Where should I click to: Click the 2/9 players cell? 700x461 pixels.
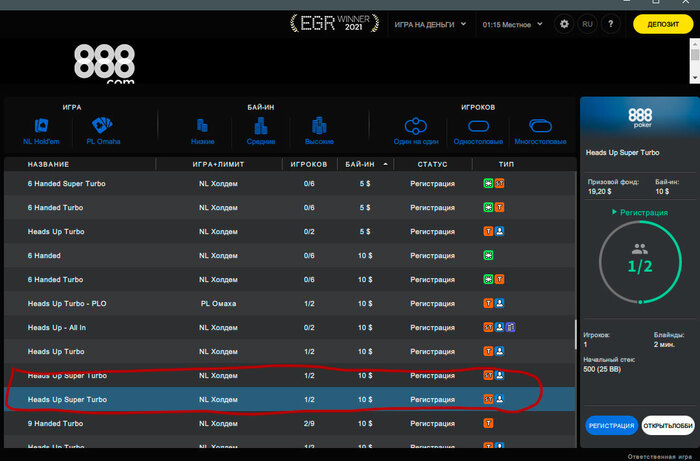(309, 424)
